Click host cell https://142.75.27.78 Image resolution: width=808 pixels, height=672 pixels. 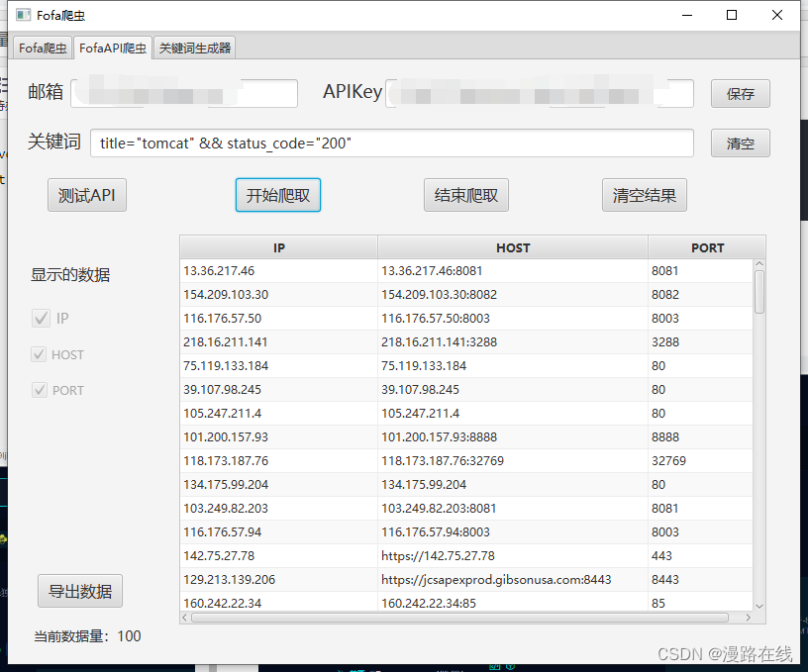pyautogui.click(x=513, y=555)
